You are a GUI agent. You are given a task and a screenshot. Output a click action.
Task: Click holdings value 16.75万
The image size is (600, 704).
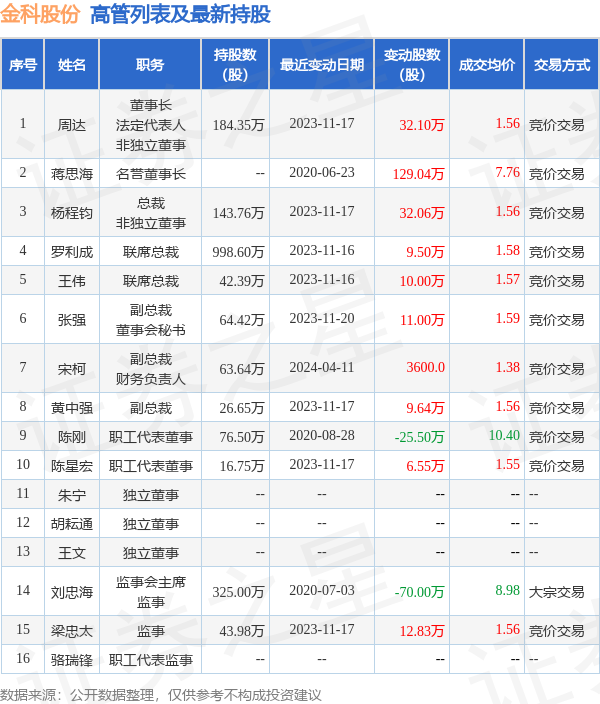pyautogui.click(x=242, y=466)
